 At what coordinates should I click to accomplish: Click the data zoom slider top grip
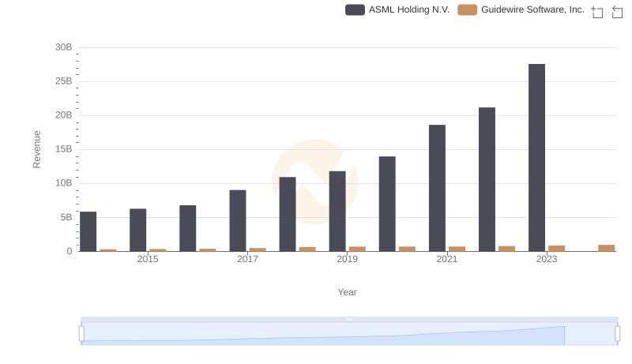click(x=349, y=319)
